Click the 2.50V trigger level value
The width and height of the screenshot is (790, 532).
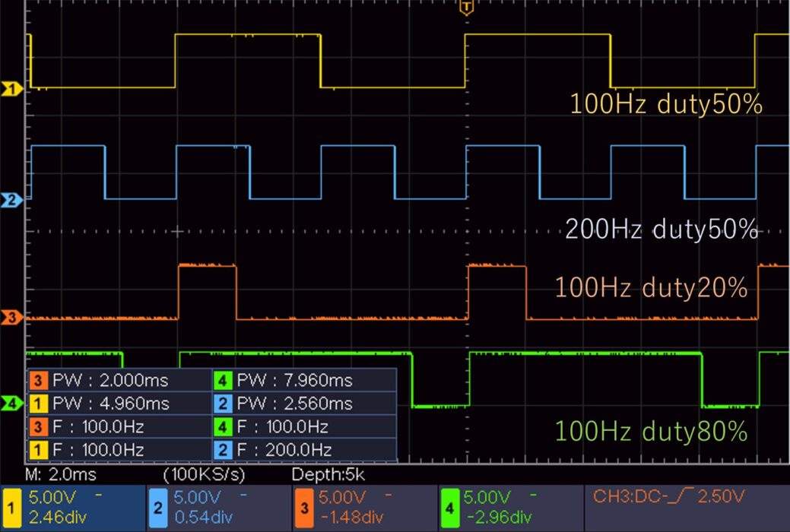(721, 497)
